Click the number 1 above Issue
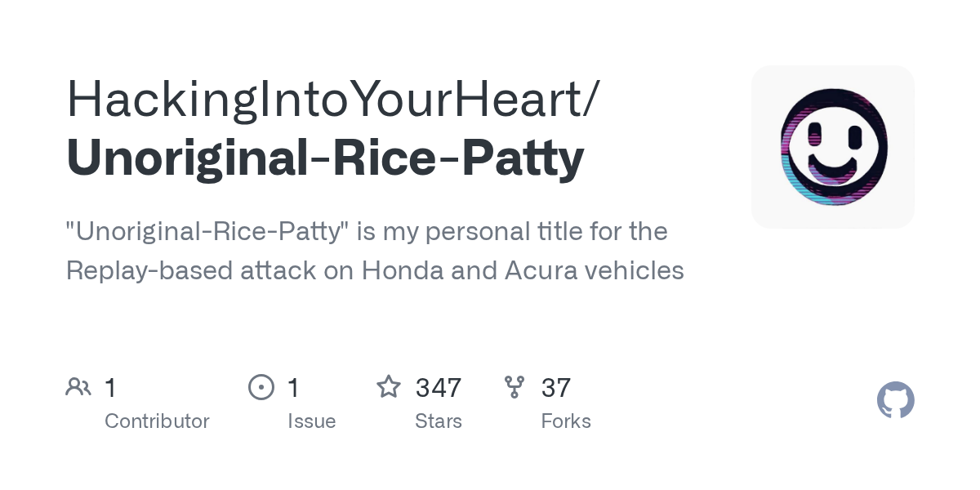980x490 pixels. point(294,387)
